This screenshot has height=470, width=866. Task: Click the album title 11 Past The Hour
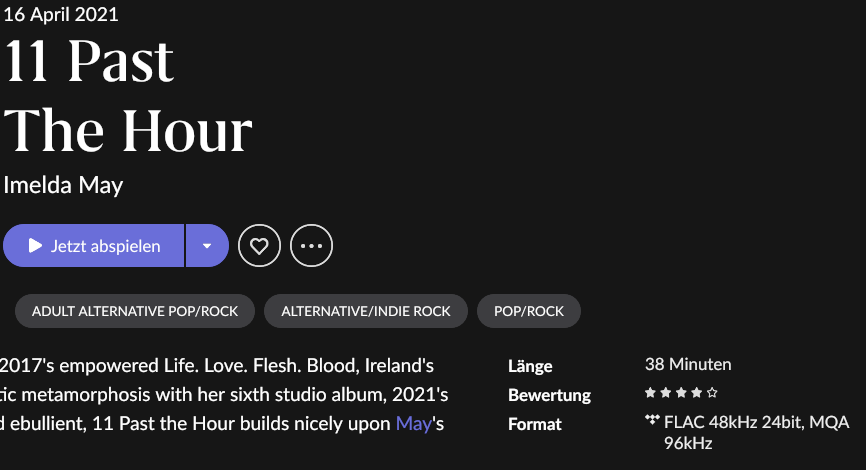pyautogui.click(x=128, y=96)
